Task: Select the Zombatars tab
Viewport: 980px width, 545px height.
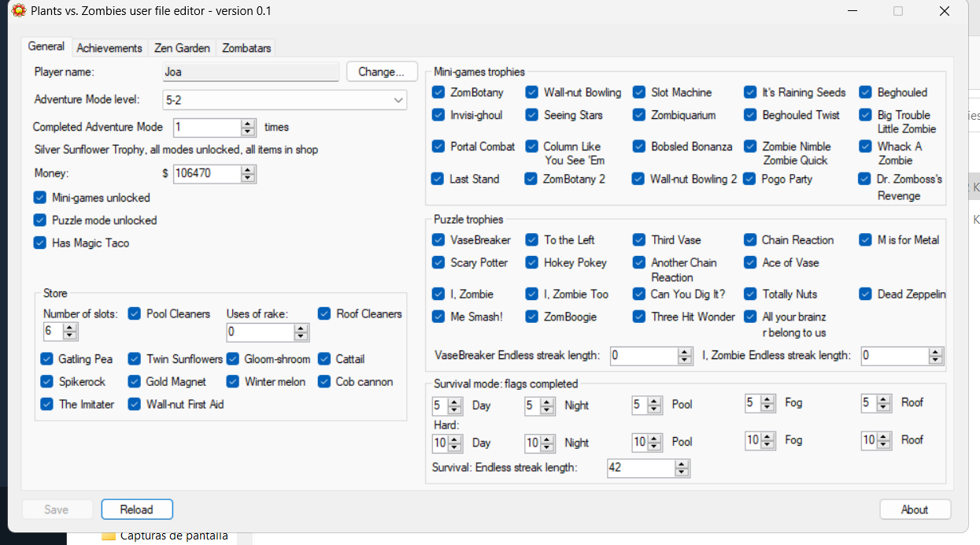Action: [246, 48]
